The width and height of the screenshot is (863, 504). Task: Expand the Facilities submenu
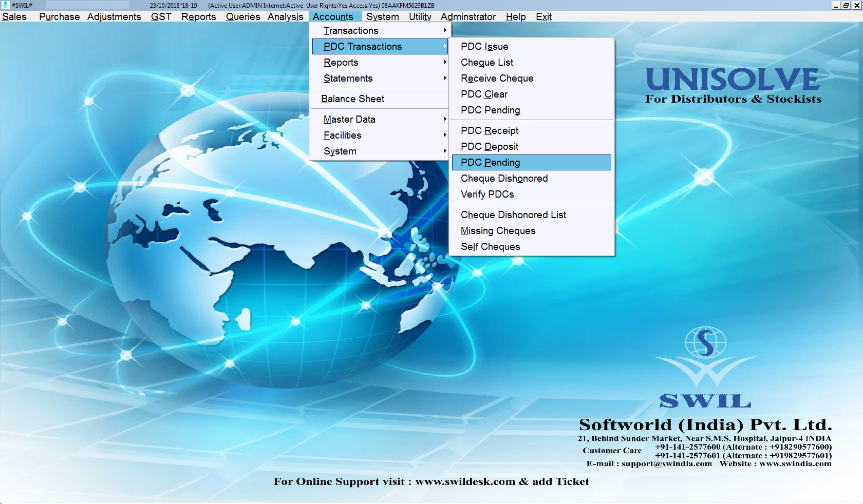(380, 135)
